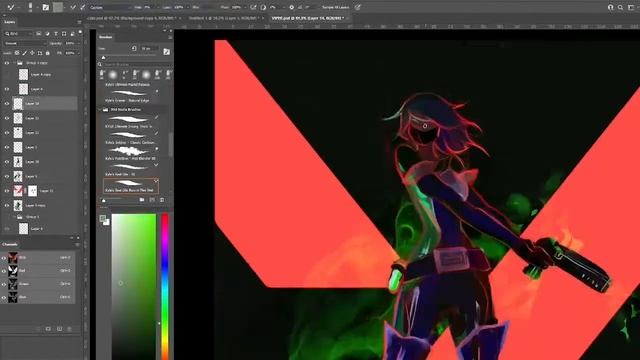Filter layers by adjustment layers icon
This screenshot has width=640, height=360.
[47, 34]
